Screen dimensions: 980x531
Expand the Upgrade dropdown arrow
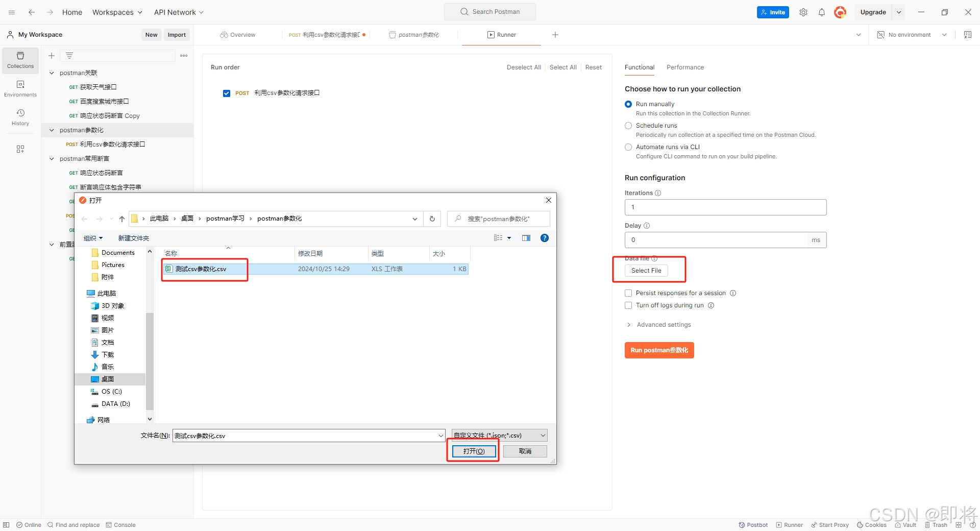click(899, 12)
